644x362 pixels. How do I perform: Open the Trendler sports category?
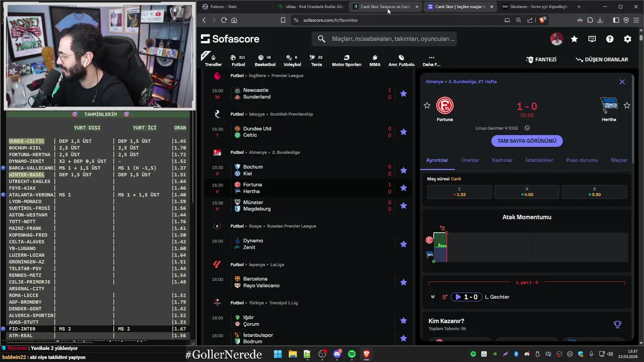coord(213,60)
